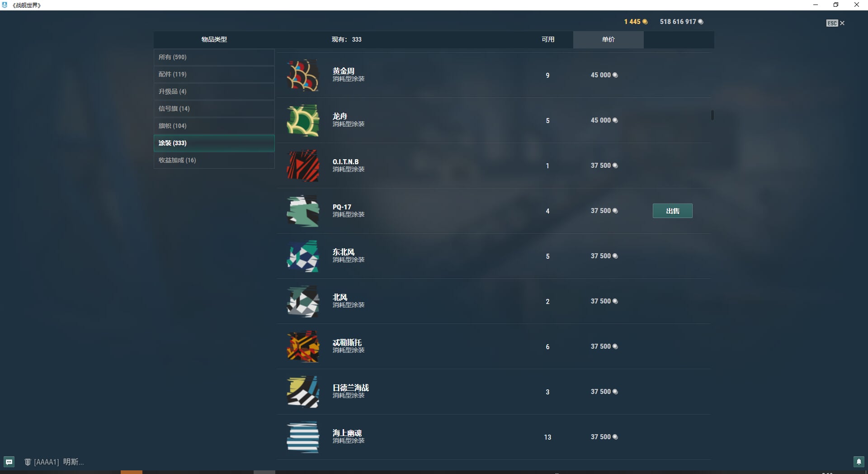Screen dimensions: 868x474
Task: Click the 北风 grey camouflage icon
Action: tap(303, 301)
